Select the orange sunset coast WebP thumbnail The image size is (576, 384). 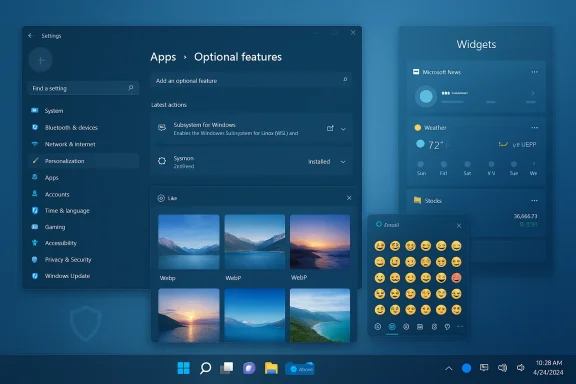(320, 242)
